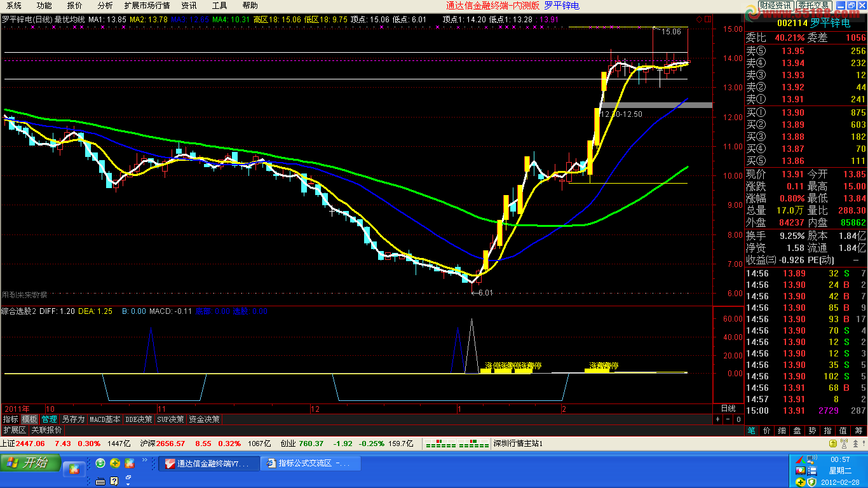The width and height of the screenshot is (868, 488).
Task: Open the 帮助 menu
Action: [250, 6]
